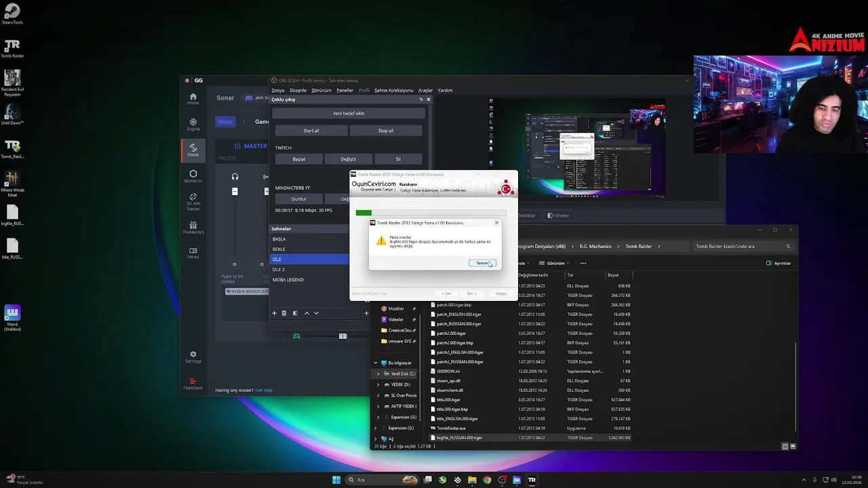Select bigfile_RUS desktop file icon

click(12, 216)
